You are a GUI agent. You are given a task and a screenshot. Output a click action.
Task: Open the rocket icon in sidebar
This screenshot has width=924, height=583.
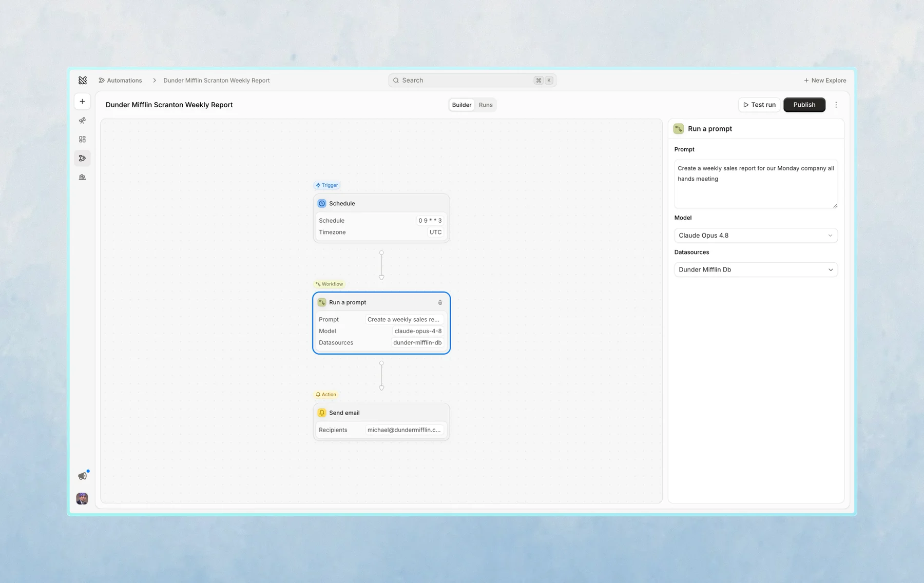coord(82,121)
